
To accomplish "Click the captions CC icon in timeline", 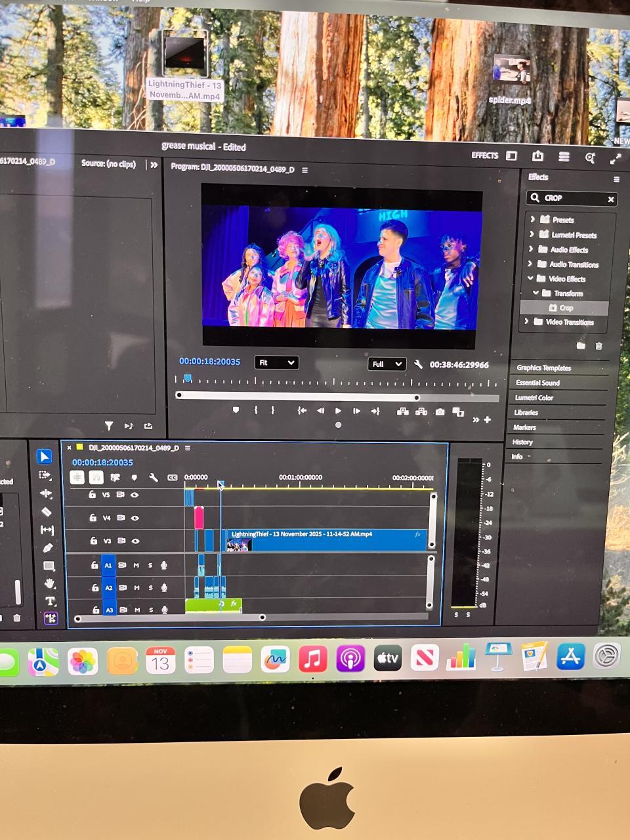I will pyautogui.click(x=172, y=478).
